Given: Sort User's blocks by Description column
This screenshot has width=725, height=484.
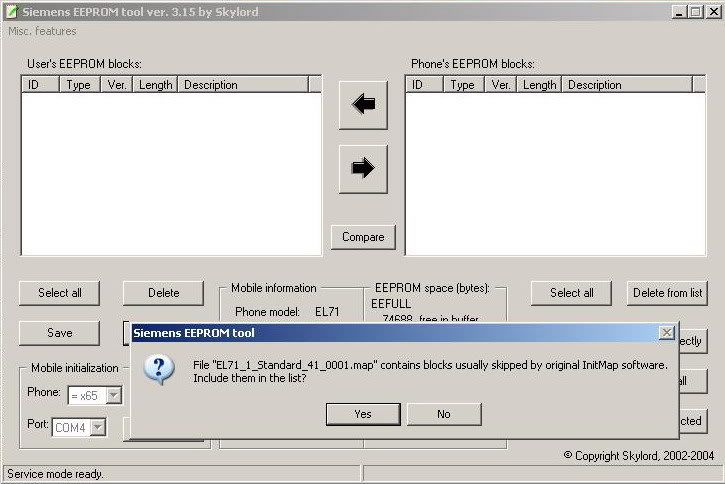Looking at the screenshot, I should click(x=243, y=85).
